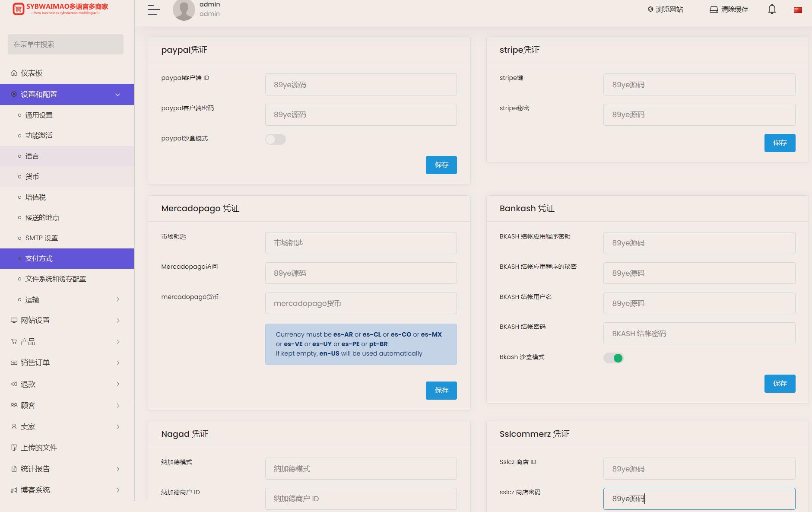
Task: Click the uploaded files icon
Action: (14, 448)
